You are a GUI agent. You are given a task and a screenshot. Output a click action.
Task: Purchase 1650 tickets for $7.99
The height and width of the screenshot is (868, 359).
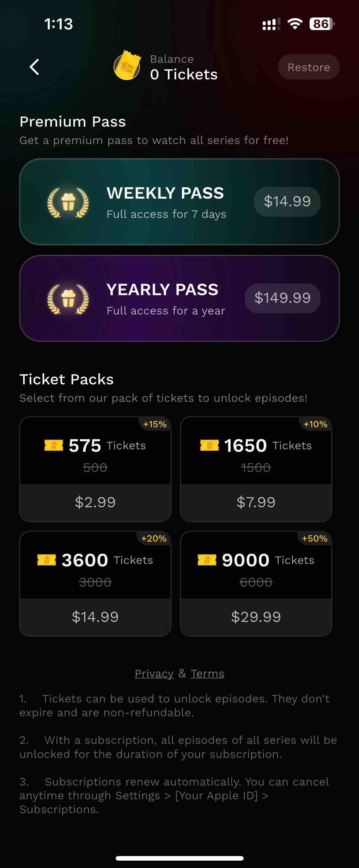(x=256, y=502)
